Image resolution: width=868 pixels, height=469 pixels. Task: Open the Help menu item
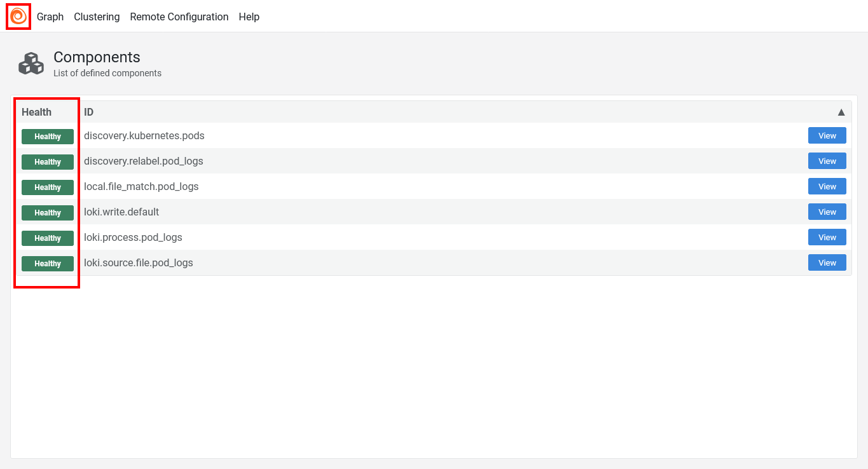point(249,17)
